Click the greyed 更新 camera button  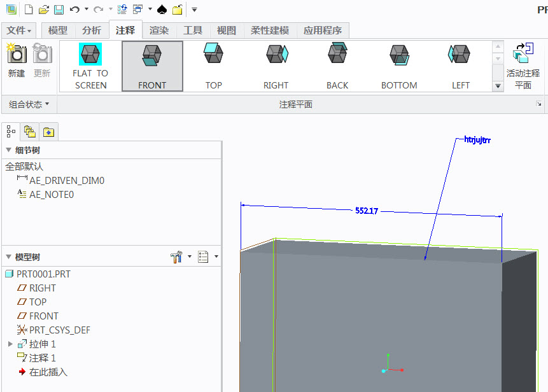(x=42, y=60)
